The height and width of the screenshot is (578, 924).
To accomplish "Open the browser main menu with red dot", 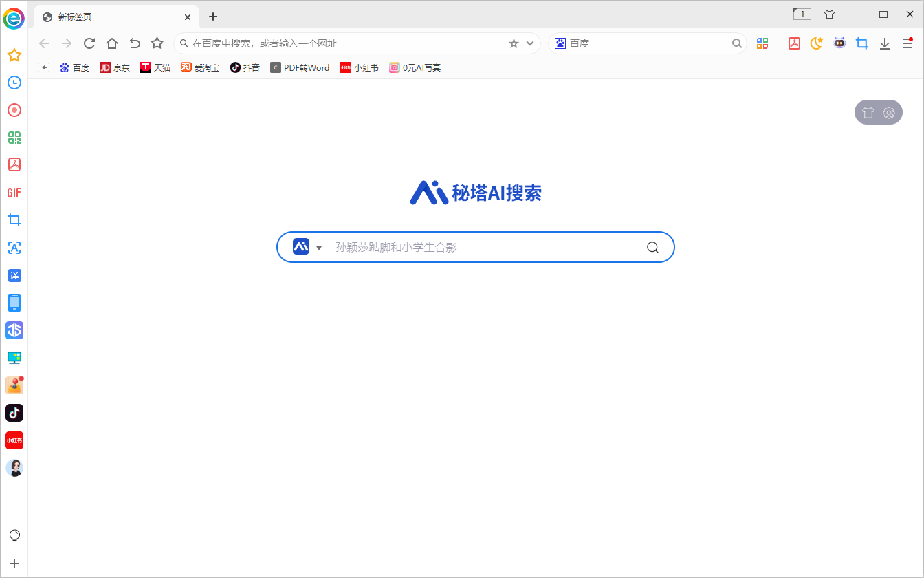I will 907,43.
